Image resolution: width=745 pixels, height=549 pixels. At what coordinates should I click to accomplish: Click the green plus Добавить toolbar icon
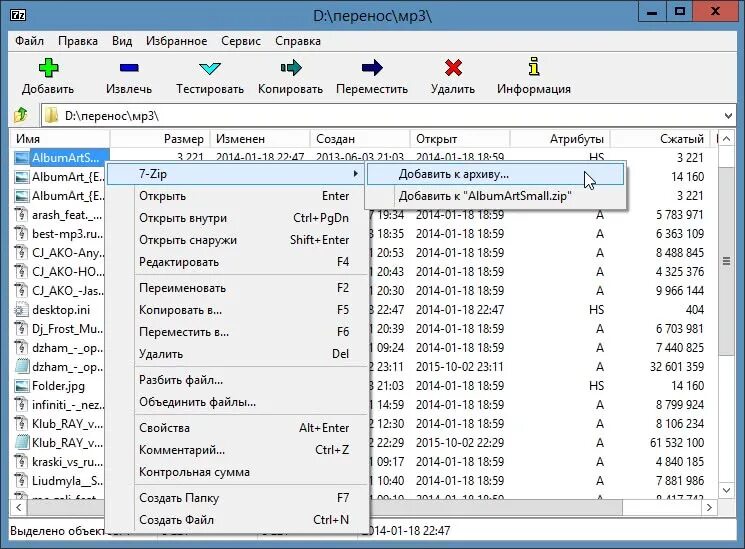(x=48, y=67)
